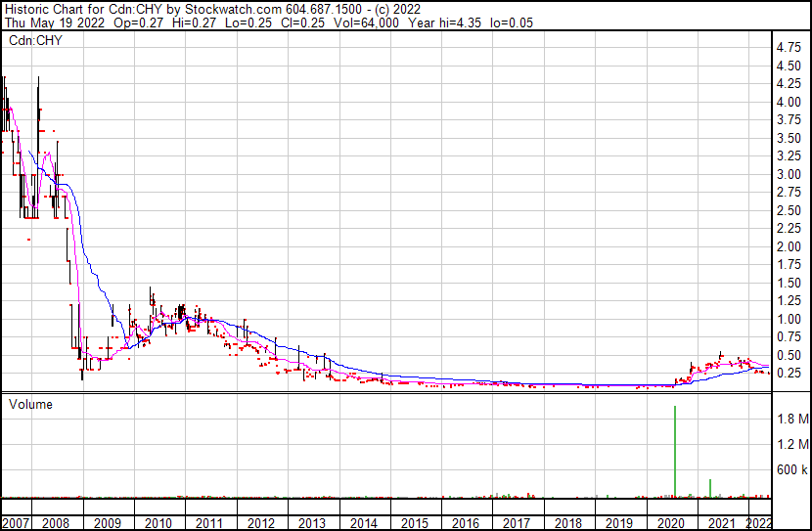The width and height of the screenshot is (812, 531).
Task: Select the 2021 year label on timeline
Action: pos(721,523)
